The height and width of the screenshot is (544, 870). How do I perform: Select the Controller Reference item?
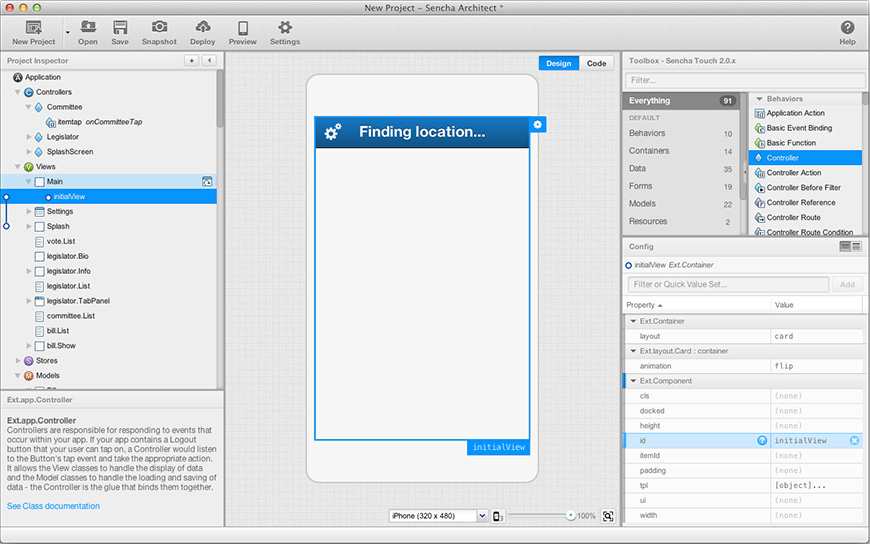tap(806, 203)
